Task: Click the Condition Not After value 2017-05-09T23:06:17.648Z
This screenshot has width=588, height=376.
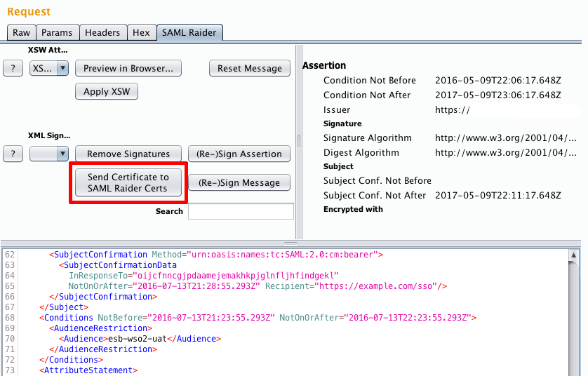Action: tap(498, 95)
